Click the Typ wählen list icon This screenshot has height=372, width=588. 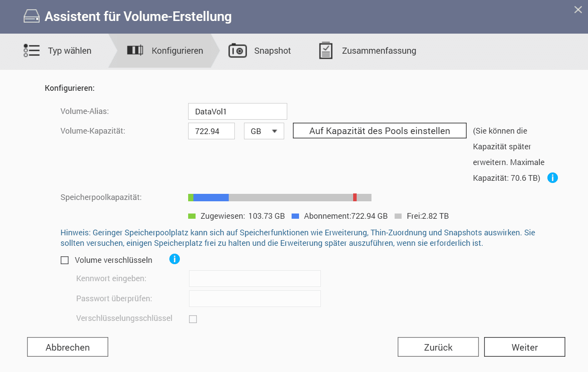[31, 51]
